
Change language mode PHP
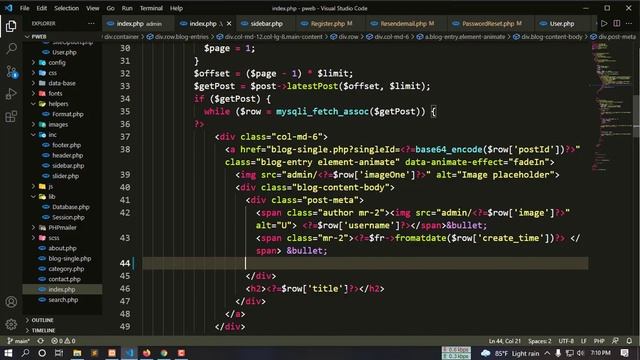[x=599, y=341]
